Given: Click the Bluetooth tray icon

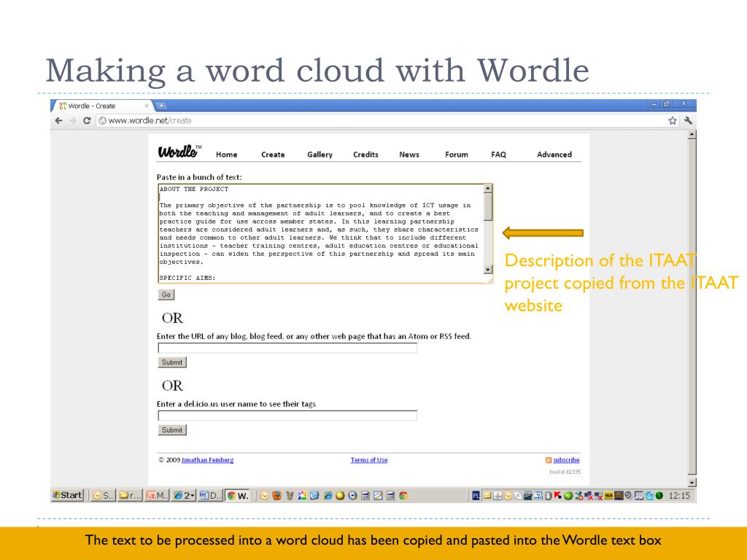Looking at the screenshot, I should [549, 496].
